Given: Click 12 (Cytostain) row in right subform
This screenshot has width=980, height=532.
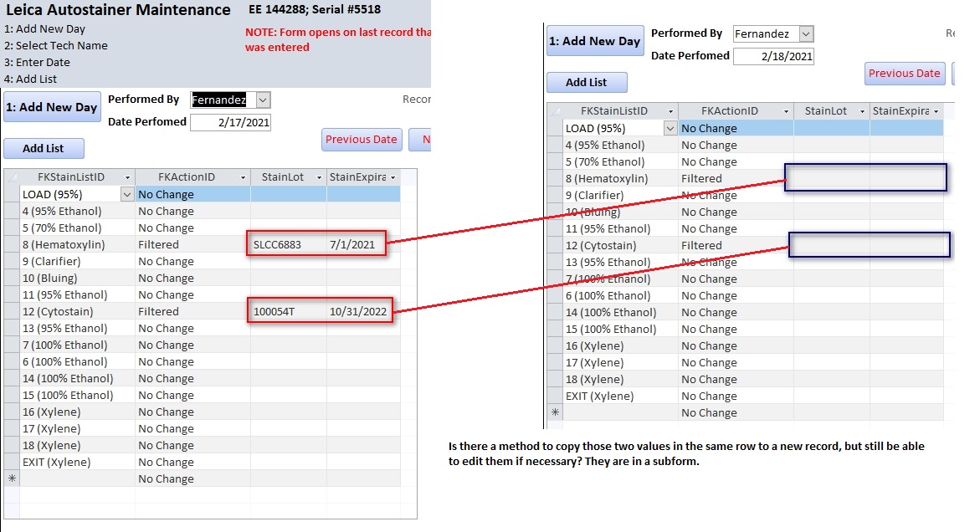Looking at the screenshot, I should pyautogui.click(x=745, y=245).
